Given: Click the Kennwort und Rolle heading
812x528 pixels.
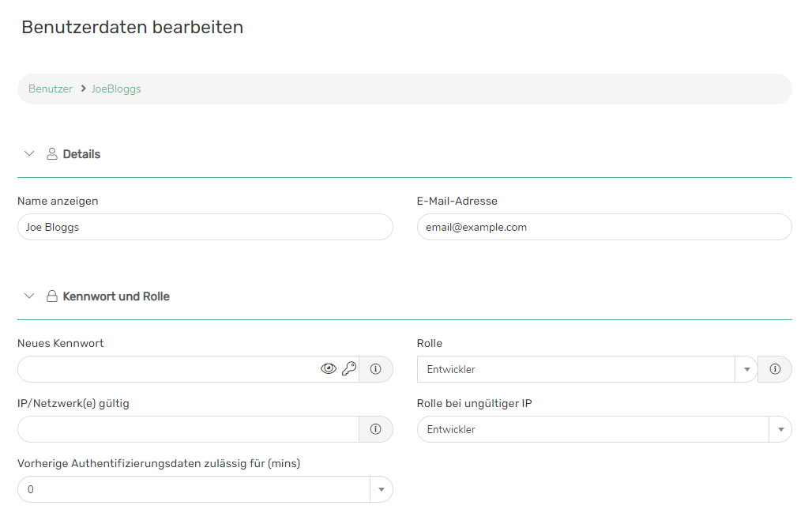Looking at the screenshot, I should pyautogui.click(x=116, y=296).
